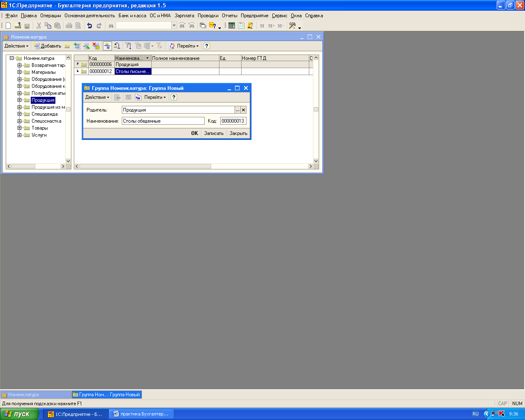
Task: Click the new group folder icon in Номенклатура
Action: [67, 46]
